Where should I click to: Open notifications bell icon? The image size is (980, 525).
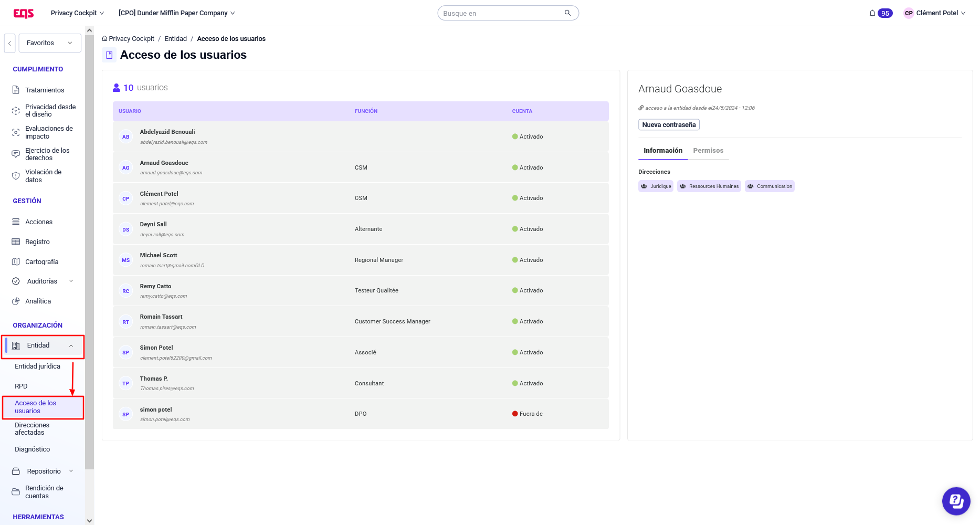pos(872,13)
